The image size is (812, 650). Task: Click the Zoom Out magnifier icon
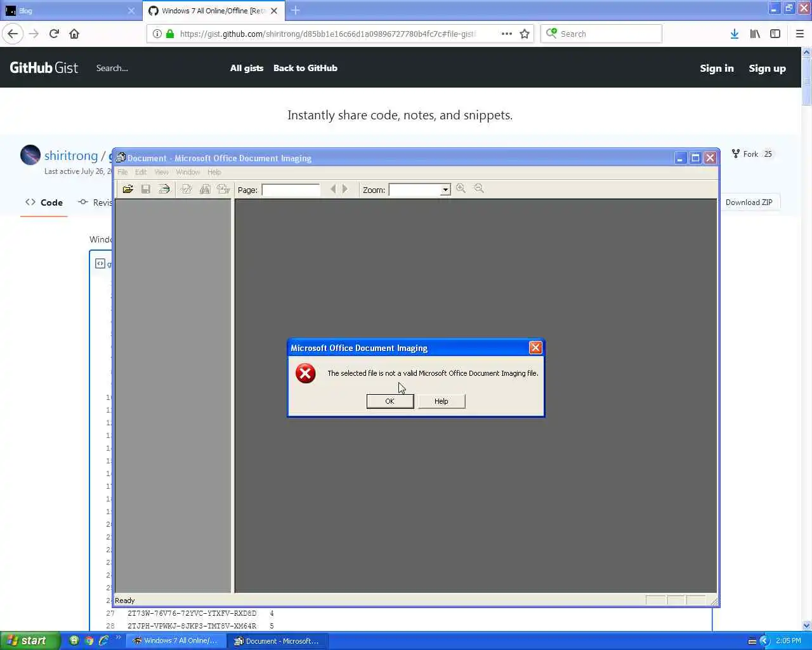pyautogui.click(x=480, y=189)
